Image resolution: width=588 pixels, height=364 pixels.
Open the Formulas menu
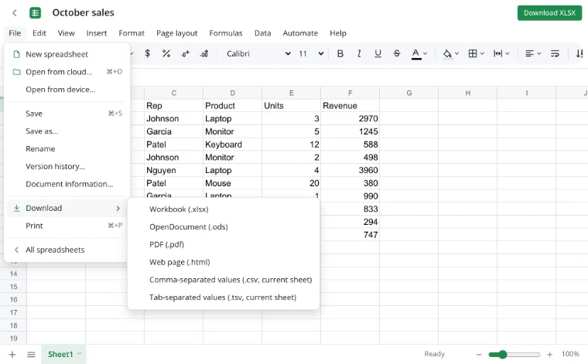(x=226, y=33)
